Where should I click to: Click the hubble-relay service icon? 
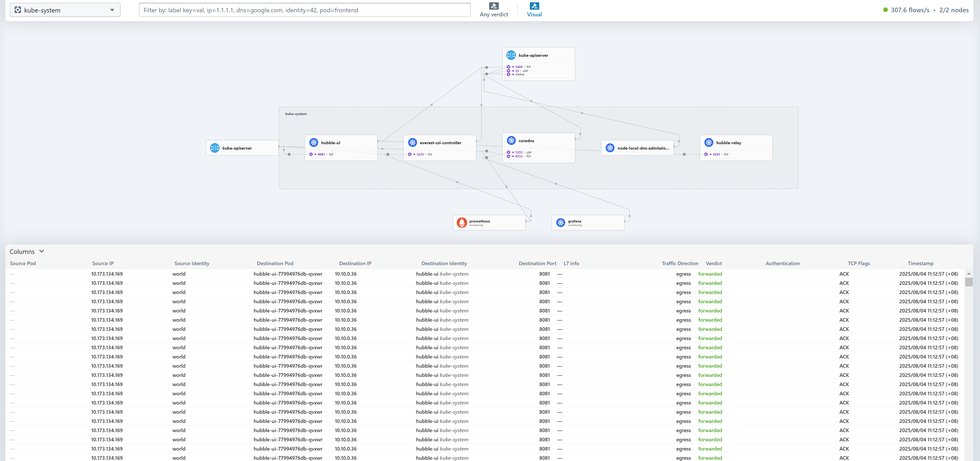[708, 142]
